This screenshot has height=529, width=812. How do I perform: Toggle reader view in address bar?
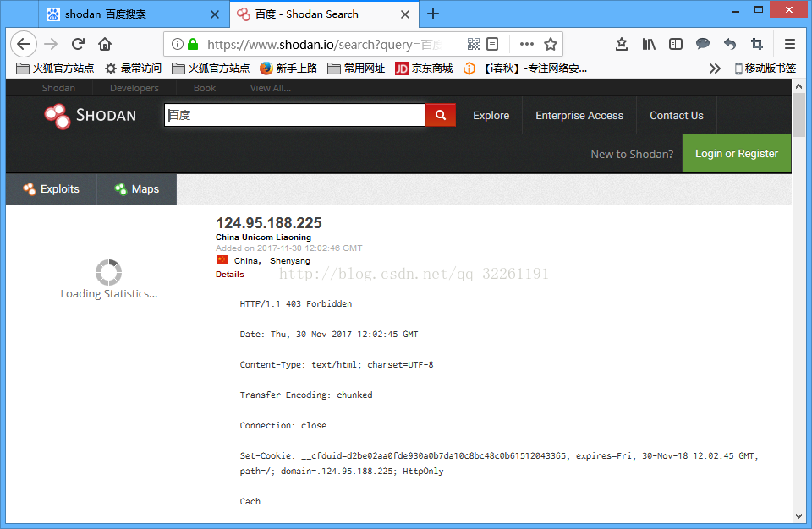pyautogui.click(x=492, y=44)
